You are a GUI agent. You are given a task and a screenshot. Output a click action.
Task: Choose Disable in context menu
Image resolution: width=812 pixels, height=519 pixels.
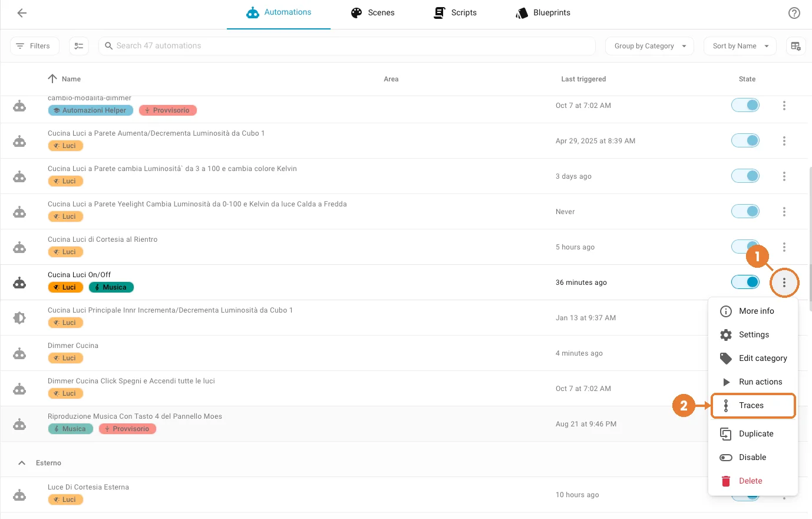coord(753,457)
